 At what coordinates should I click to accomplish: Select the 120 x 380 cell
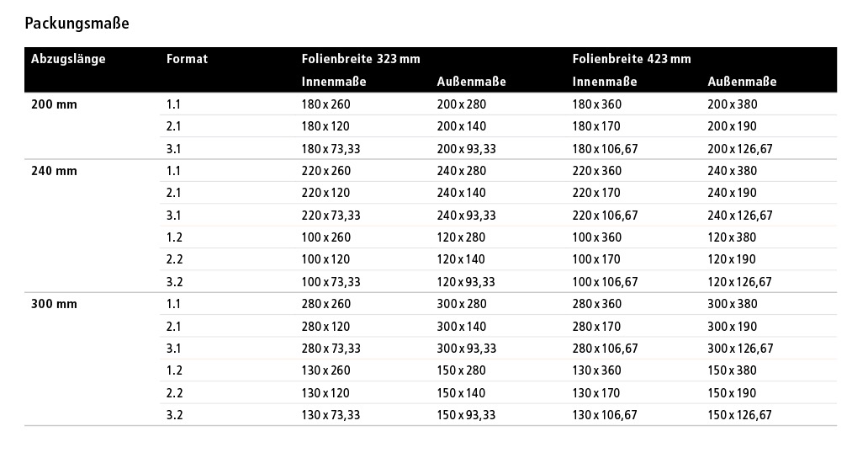[x=733, y=237]
